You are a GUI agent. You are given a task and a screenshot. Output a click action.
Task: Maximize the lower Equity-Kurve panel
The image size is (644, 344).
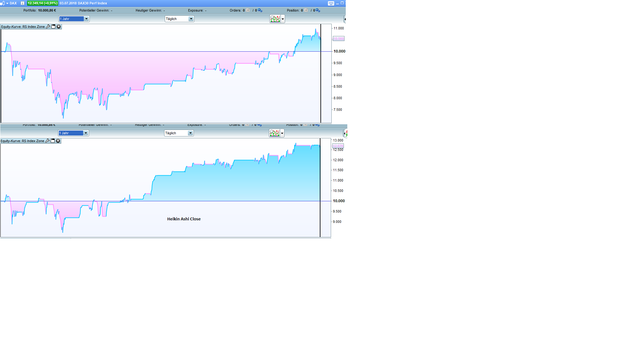point(53,141)
